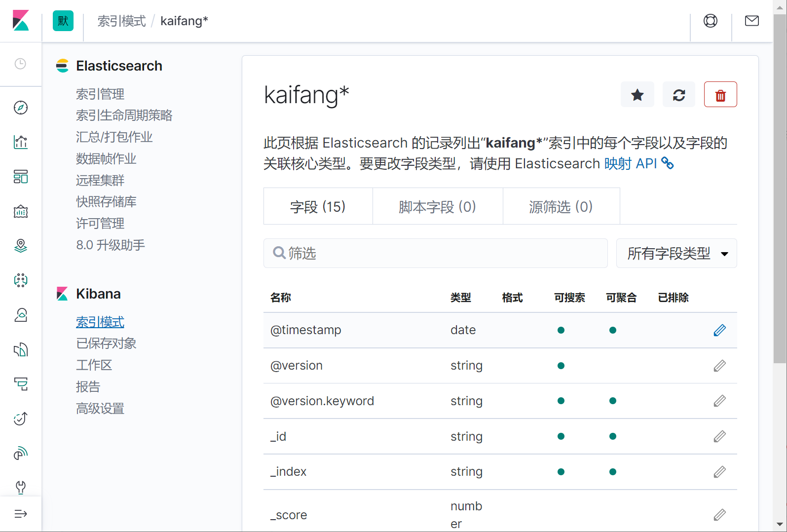This screenshot has width=787, height=532.
Task: Open the mail icon in the header
Action: (751, 21)
